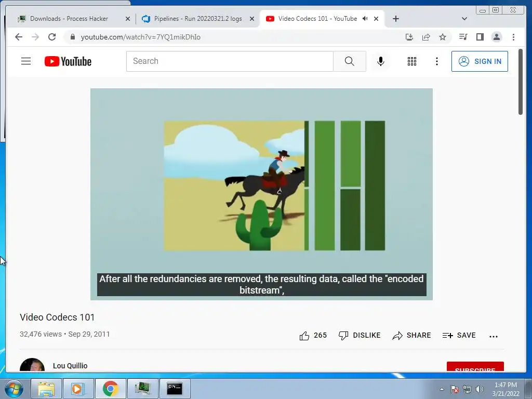532x399 pixels.
Task: Expand the tab search dropdown chevron
Action: (464, 19)
